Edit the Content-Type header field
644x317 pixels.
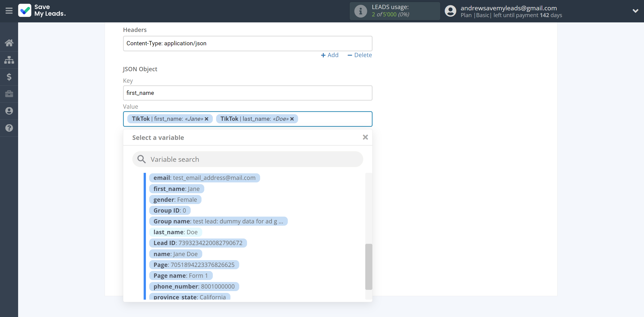point(248,44)
